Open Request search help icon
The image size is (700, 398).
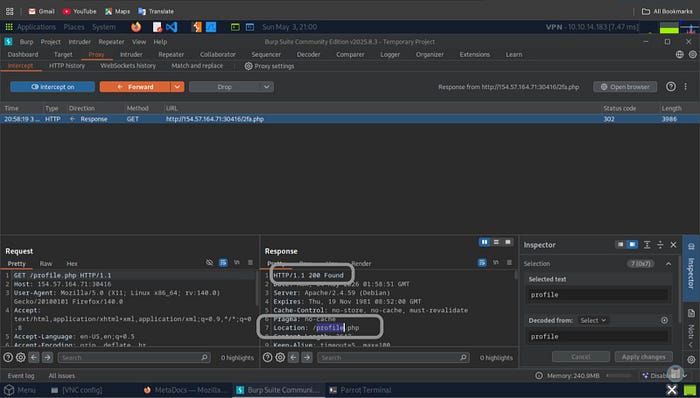pos(8,357)
